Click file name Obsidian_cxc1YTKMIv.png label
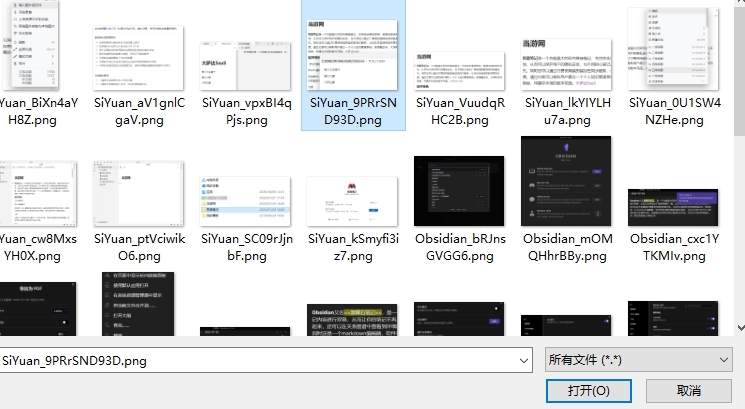The image size is (745, 409). click(674, 247)
